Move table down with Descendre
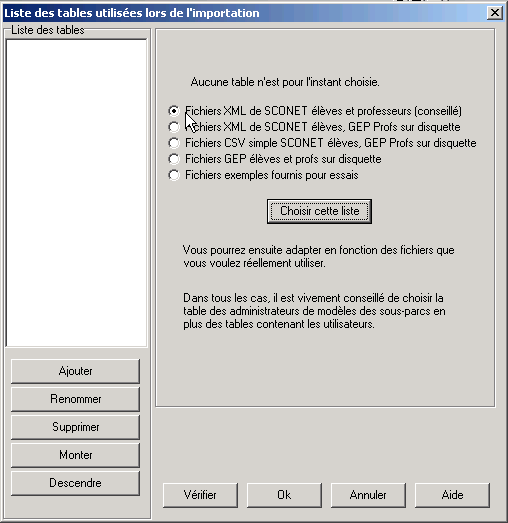508x523 pixels. coord(75,483)
